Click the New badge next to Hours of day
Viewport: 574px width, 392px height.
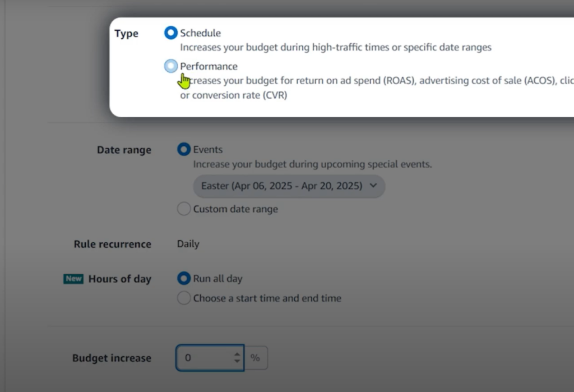click(73, 279)
